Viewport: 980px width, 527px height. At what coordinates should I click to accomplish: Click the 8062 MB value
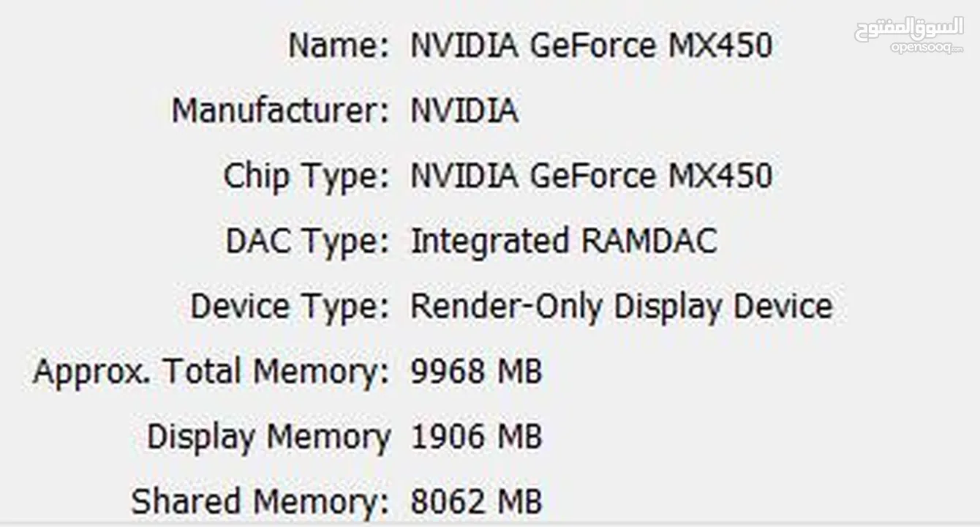(x=476, y=502)
